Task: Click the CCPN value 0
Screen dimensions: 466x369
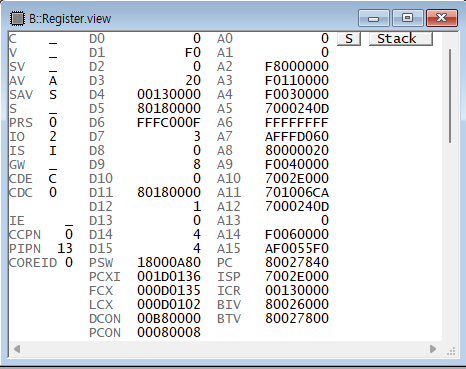Action: [x=69, y=235]
